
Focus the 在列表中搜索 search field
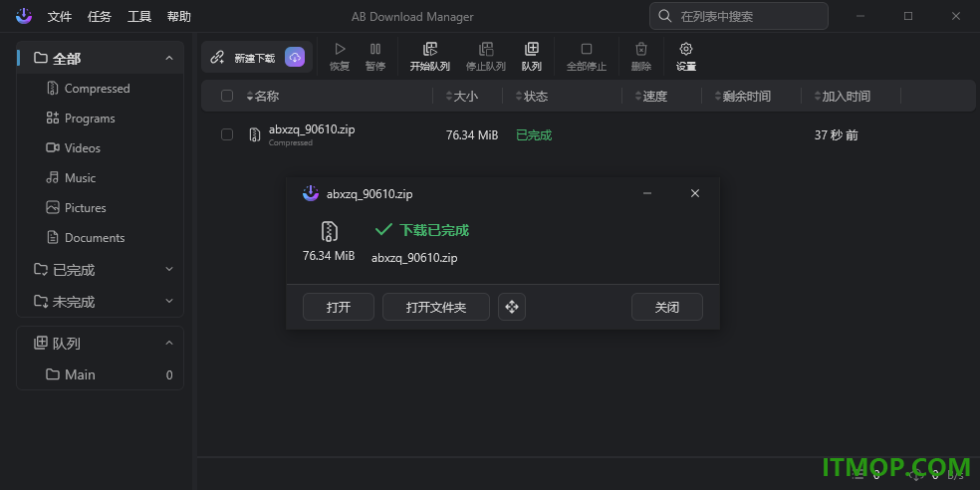[739, 16]
